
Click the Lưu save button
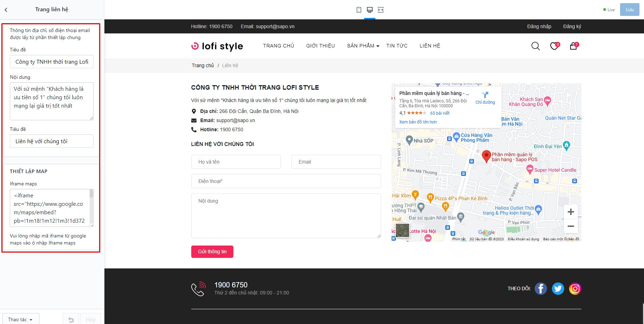630,10
